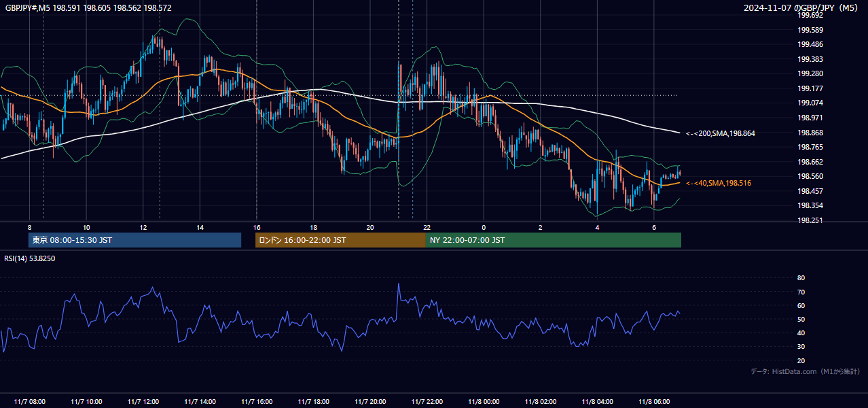Viewport: 868px width, 408px height.
Task: Click the 11/8 04:00 time axis label
Action: click(597, 402)
